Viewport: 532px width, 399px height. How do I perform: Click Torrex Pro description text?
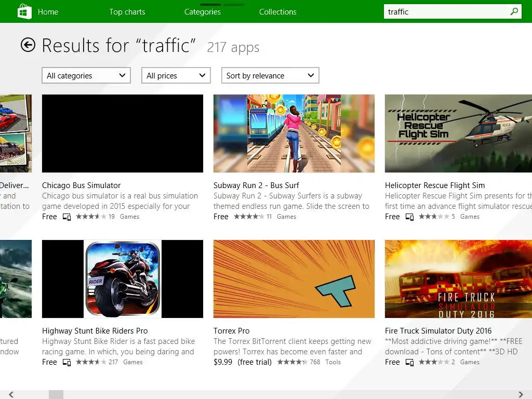[292, 347]
